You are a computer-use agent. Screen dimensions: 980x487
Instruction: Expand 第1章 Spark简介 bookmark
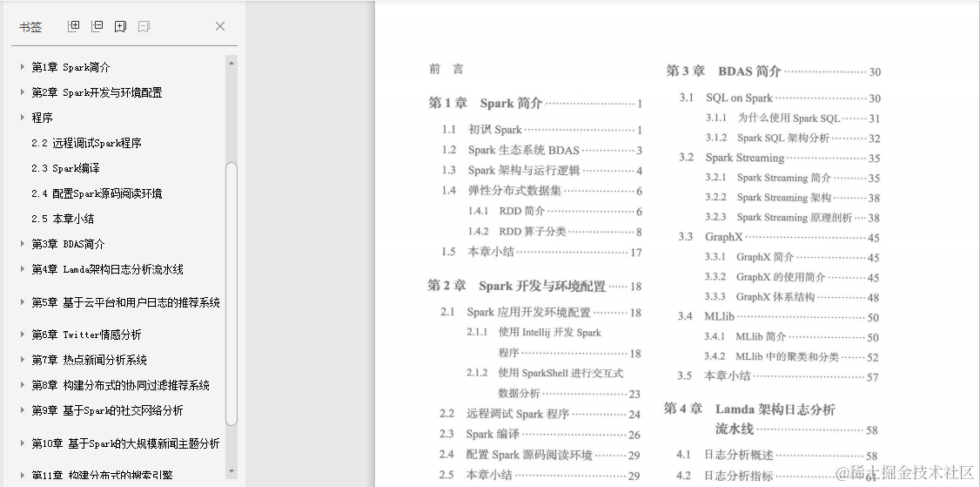(22, 66)
